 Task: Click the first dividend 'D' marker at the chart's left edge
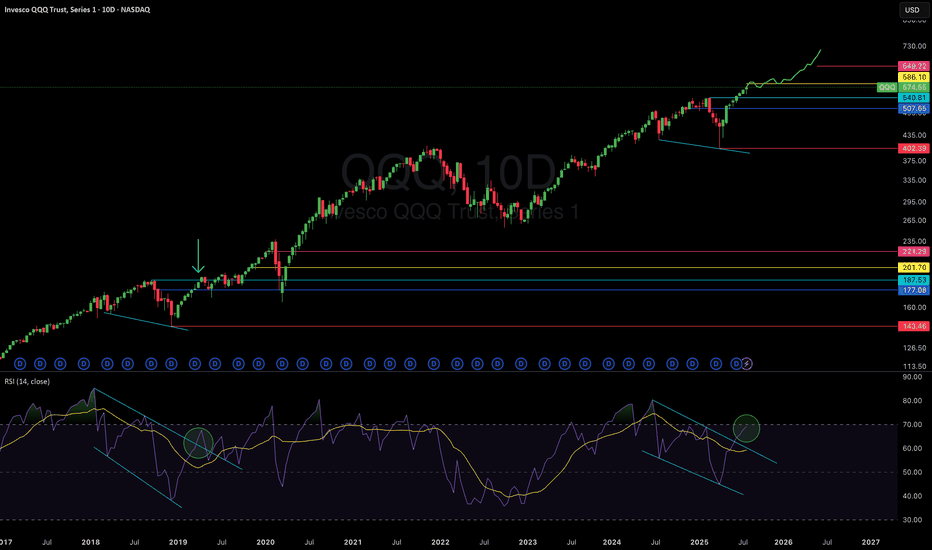[20, 363]
